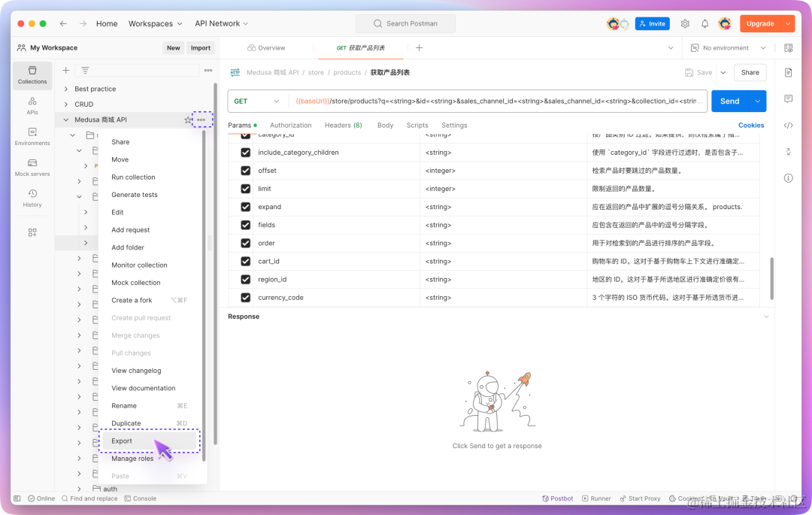
Task: Expand the Best practice collection
Action: pyautogui.click(x=65, y=89)
